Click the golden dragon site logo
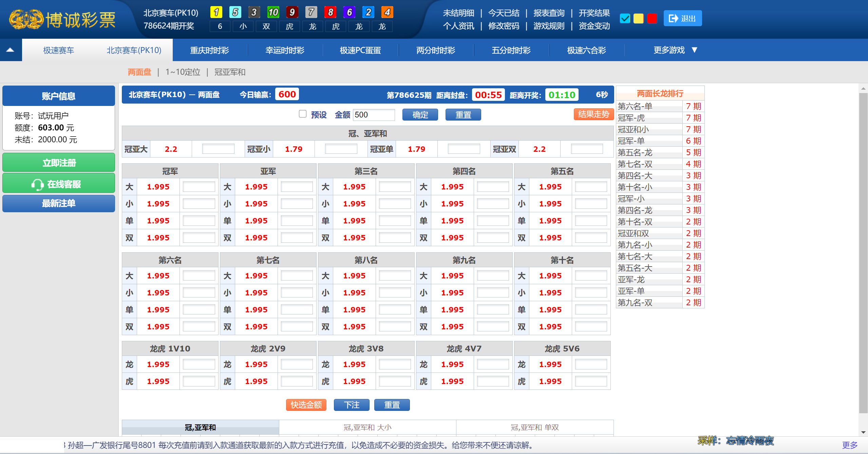 (x=26, y=19)
